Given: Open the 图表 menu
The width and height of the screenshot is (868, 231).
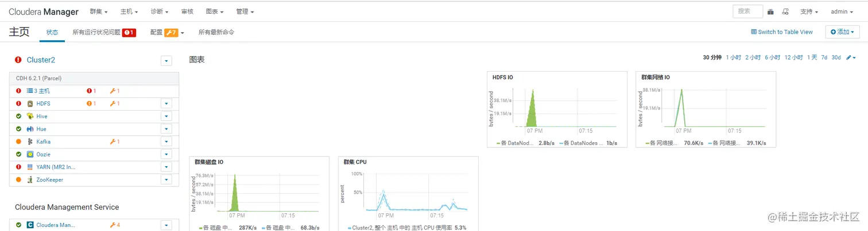Looking at the screenshot, I should tap(215, 11).
